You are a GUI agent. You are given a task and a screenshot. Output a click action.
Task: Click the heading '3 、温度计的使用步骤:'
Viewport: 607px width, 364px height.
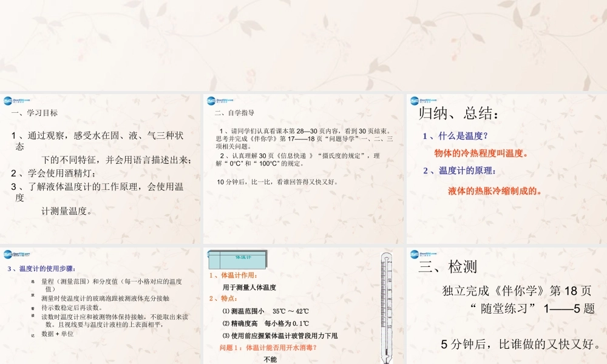[x=42, y=269]
